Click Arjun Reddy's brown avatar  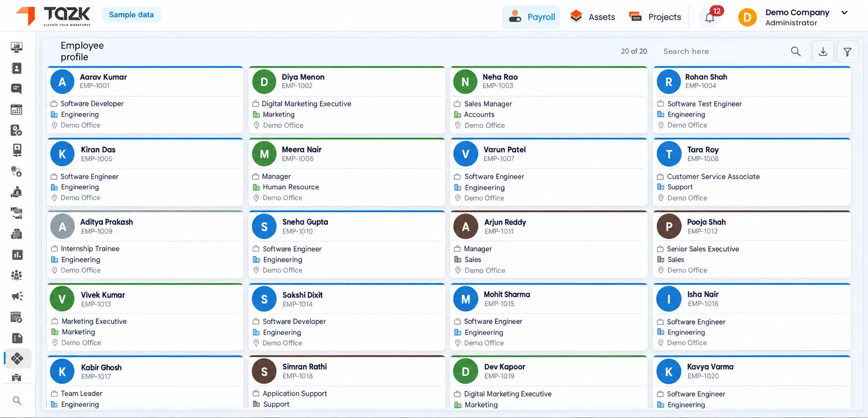point(466,227)
